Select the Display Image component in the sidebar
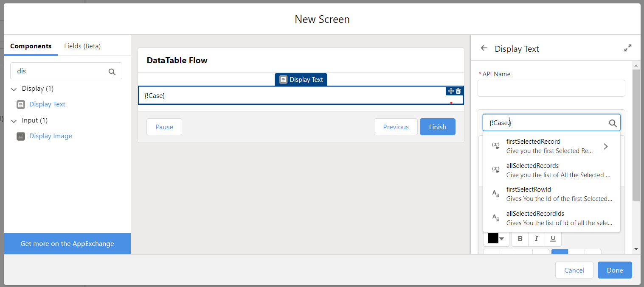The image size is (644, 287). [51, 136]
